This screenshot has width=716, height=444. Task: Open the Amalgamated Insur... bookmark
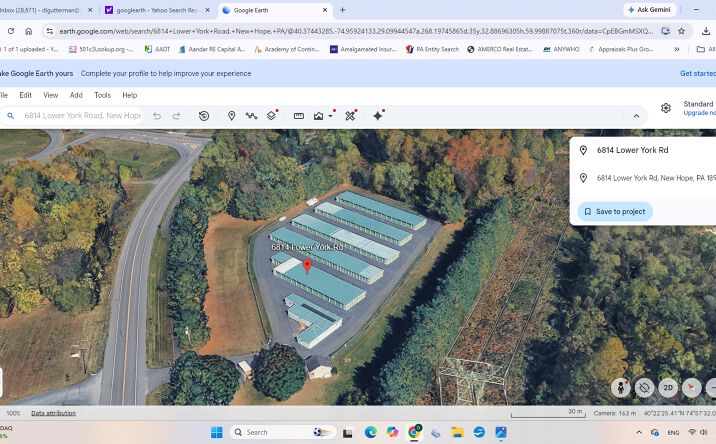click(363, 49)
